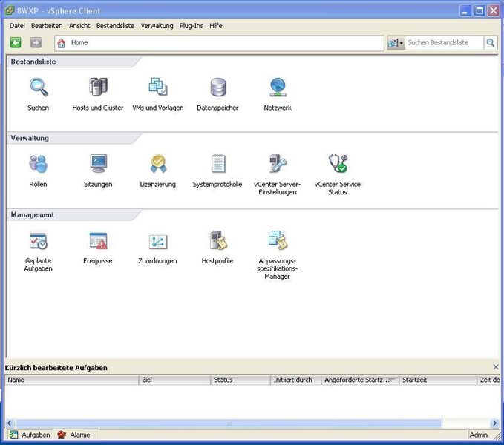Open Systemprotokolle

click(218, 164)
